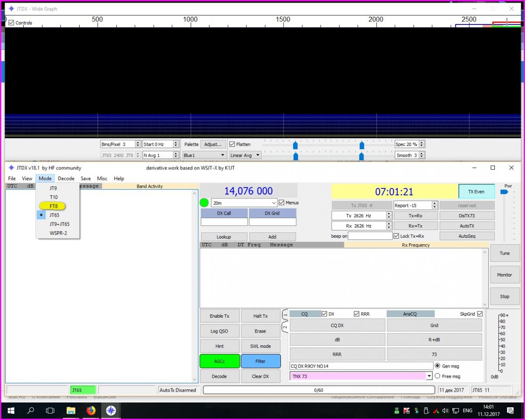Open the notification center icon
Viewport: 525px width, 420px height.
(510, 410)
